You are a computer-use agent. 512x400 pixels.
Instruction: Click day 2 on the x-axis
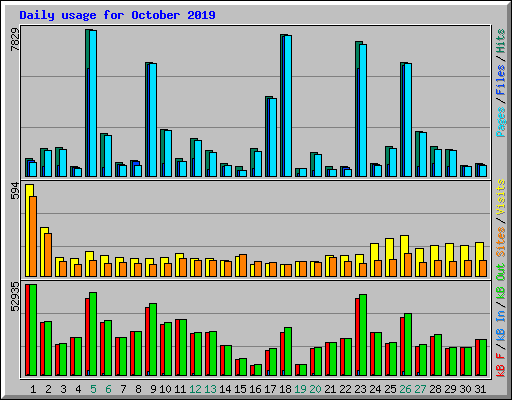coord(48,389)
